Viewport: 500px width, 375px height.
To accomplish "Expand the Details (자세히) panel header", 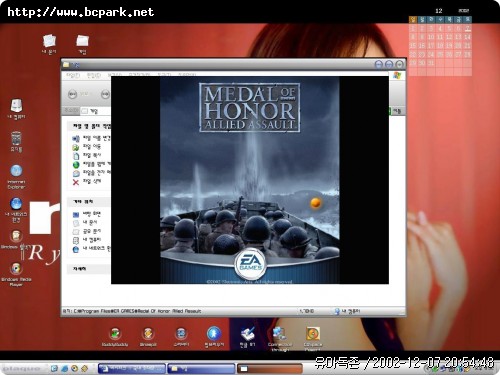I will tap(89, 268).
